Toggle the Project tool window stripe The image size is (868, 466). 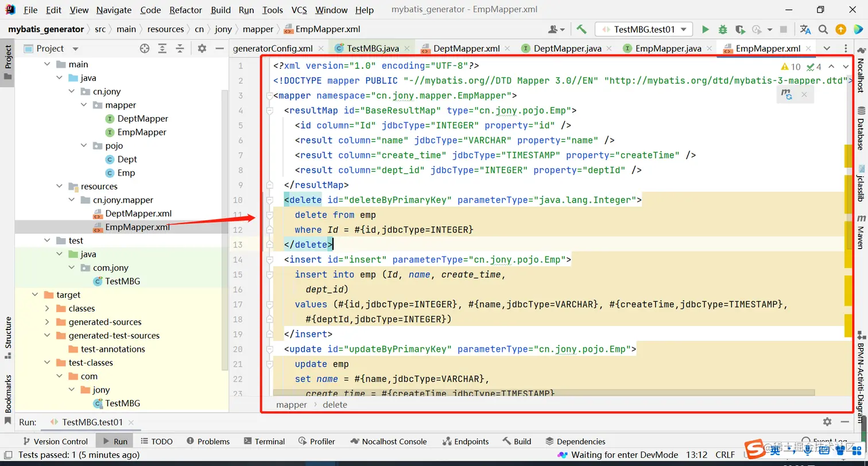pos(7,63)
